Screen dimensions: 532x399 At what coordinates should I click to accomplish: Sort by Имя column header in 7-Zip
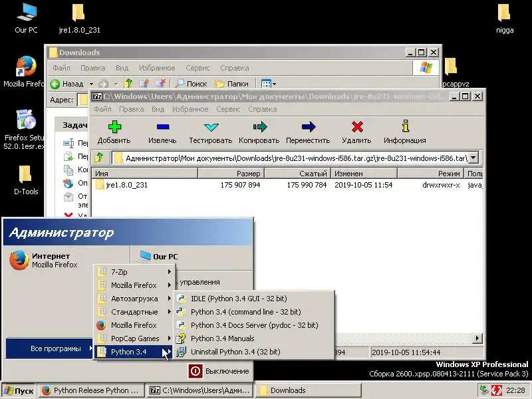tap(144, 174)
